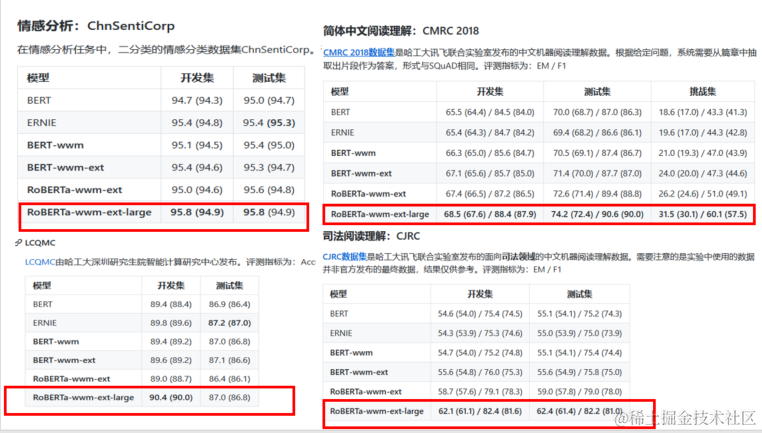The width and height of the screenshot is (762, 433).
Task: Click BERT row label in the CJRC table
Action: click(x=339, y=313)
